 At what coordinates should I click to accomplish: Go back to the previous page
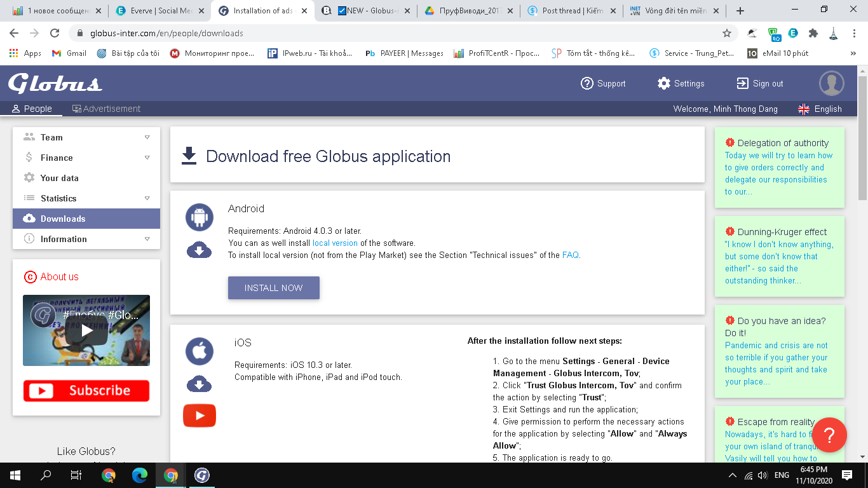pyautogui.click(x=14, y=33)
